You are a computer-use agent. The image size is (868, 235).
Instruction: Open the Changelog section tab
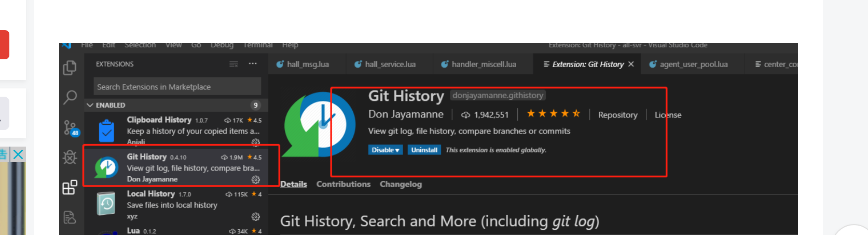(x=401, y=184)
